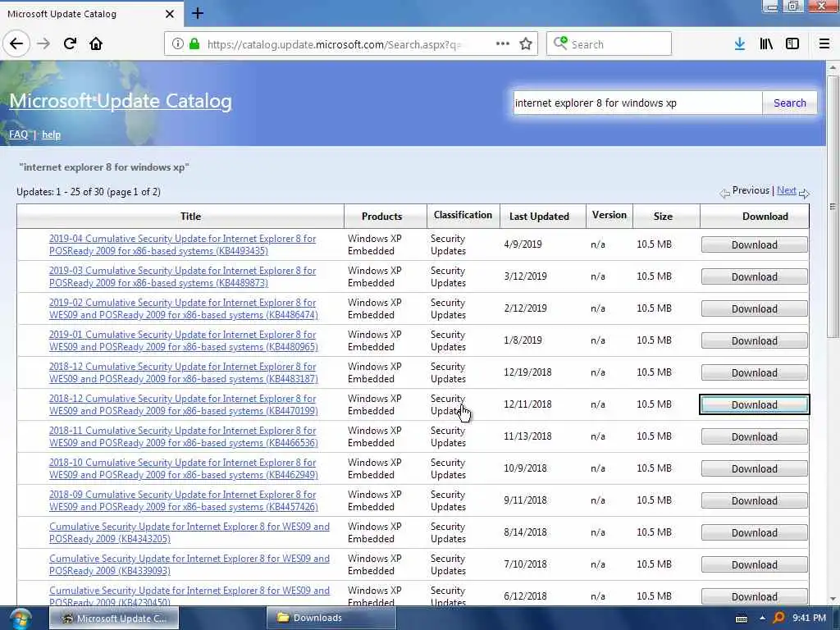Open the browser home page icon
The width and height of the screenshot is (840, 630).
96,43
